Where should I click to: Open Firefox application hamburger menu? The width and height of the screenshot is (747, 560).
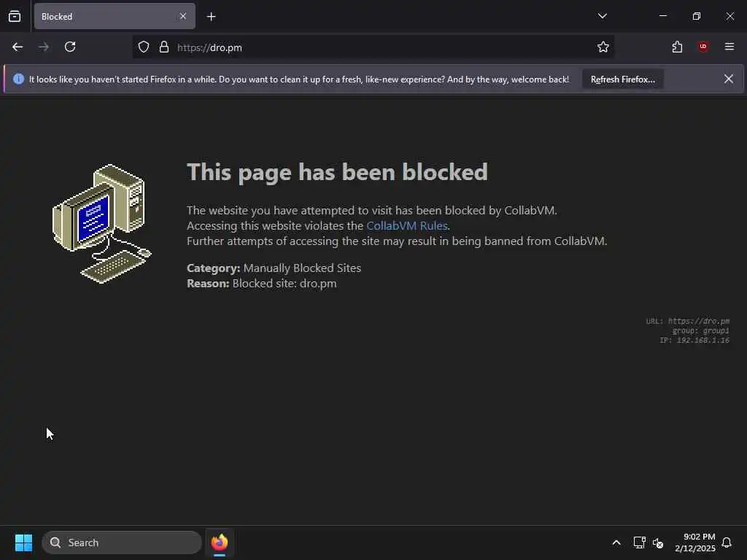tap(729, 47)
